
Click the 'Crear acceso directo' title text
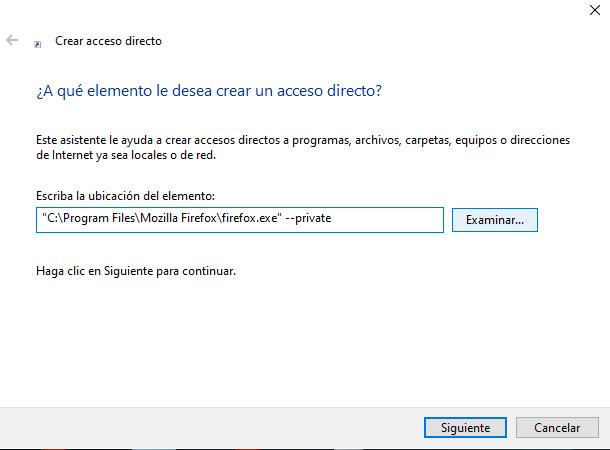(x=108, y=41)
